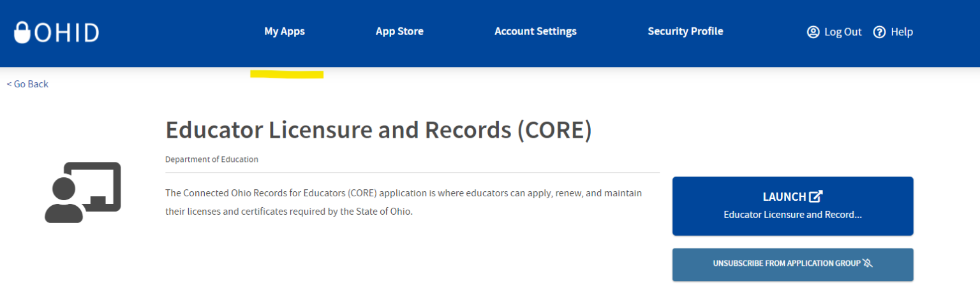Viewport: 980px width, 304px height.
Task: Click the yellow highlight bar under My Apps
Action: tap(286, 75)
